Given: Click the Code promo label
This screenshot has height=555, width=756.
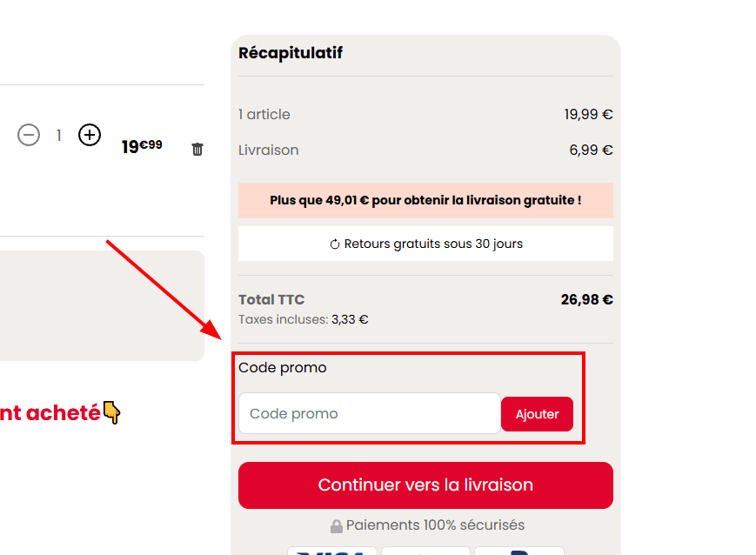Looking at the screenshot, I should (x=283, y=368).
